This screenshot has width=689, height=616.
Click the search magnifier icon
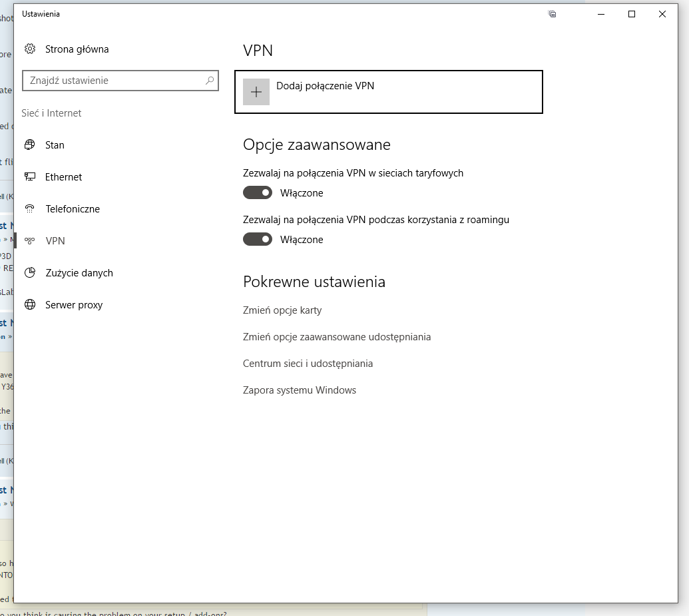coord(209,81)
